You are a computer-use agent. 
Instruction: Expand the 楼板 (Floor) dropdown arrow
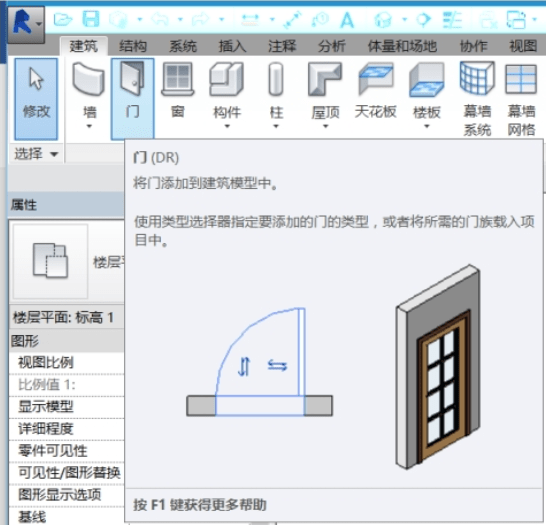point(427,126)
